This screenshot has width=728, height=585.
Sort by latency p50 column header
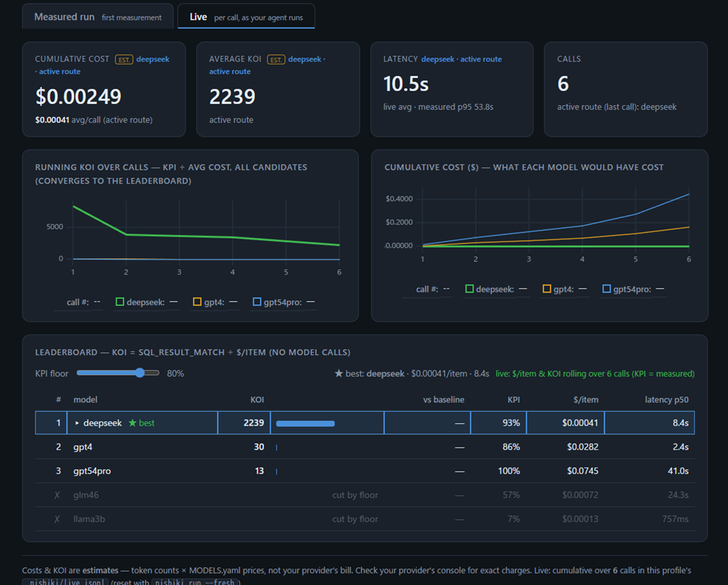(667, 400)
